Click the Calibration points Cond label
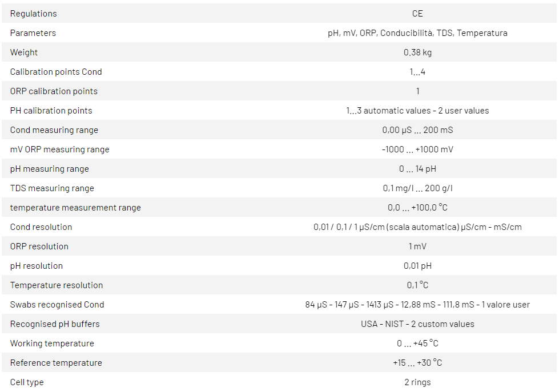The image size is (559, 392). coord(56,72)
